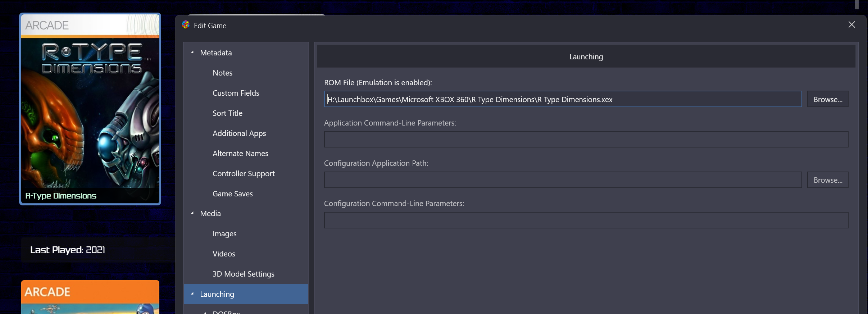This screenshot has height=314, width=868.
Task: Select R-Type Dimensions game cover
Action: click(90, 109)
